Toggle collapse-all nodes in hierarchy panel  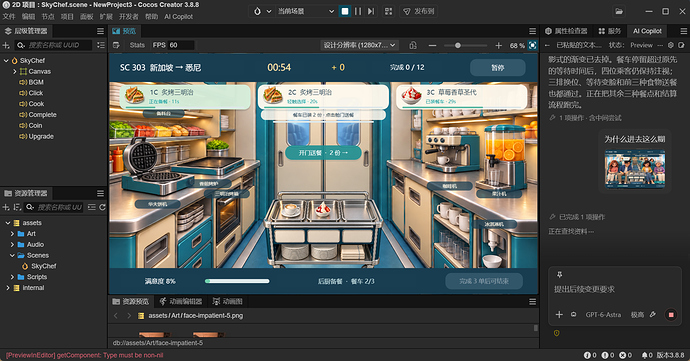point(101,45)
